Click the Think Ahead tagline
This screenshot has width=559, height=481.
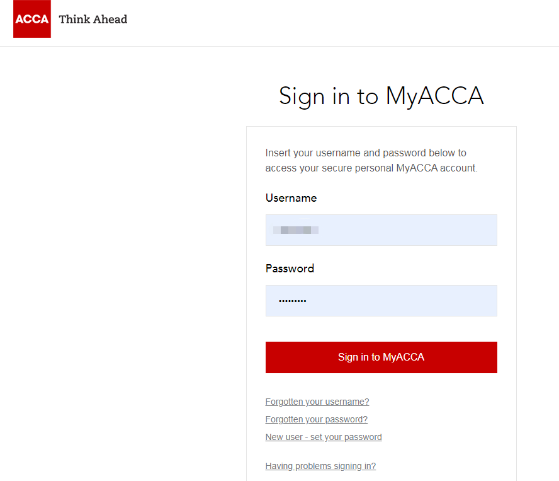(x=93, y=19)
